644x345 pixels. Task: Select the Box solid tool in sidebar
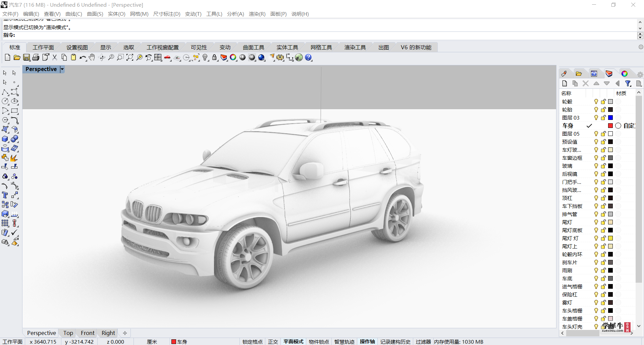point(5,139)
